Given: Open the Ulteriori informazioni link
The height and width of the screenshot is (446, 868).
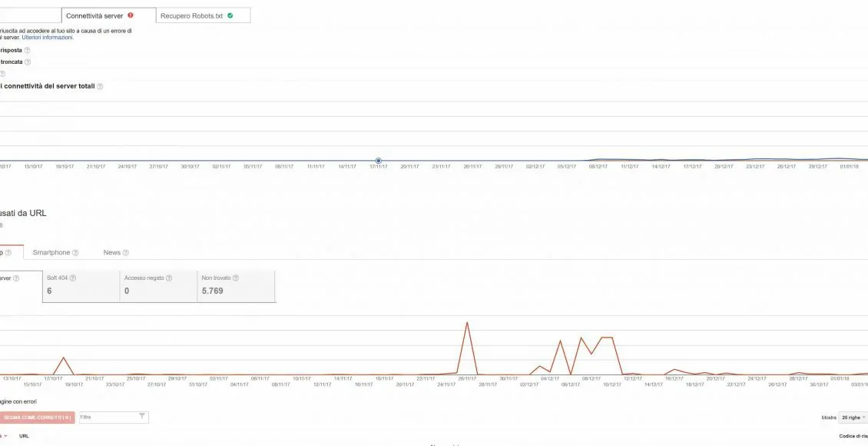Looking at the screenshot, I should 48,37.
